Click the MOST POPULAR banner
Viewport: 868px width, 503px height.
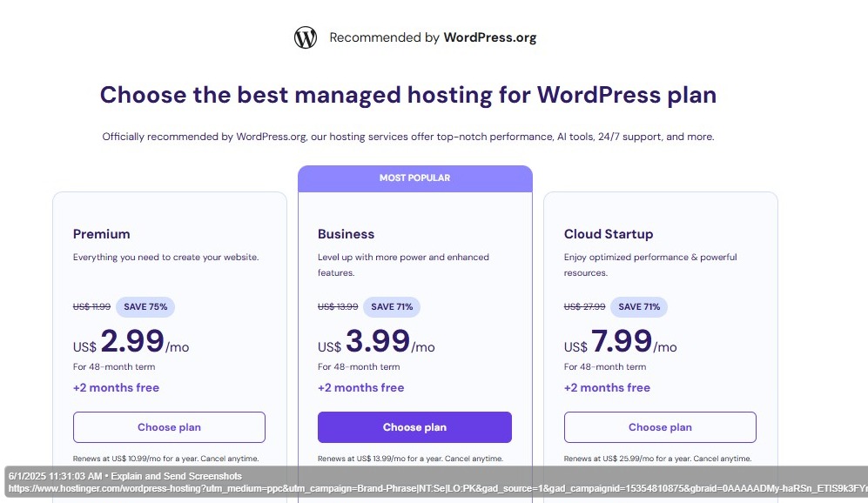[x=414, y=178]
